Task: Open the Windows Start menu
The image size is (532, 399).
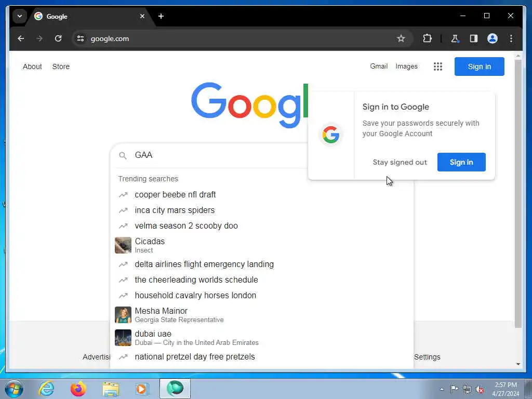Action: tap(14, 389)
